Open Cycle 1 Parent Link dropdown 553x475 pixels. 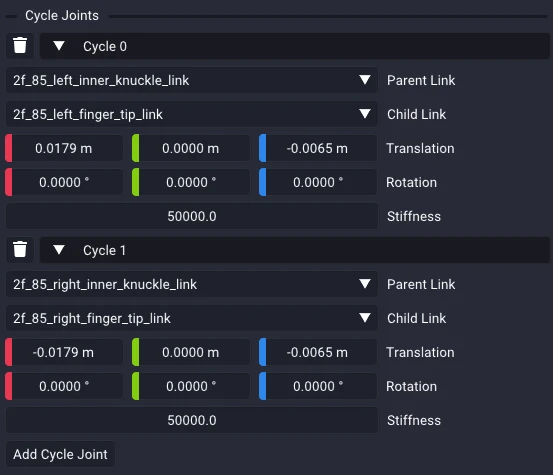tap(192, 284)
